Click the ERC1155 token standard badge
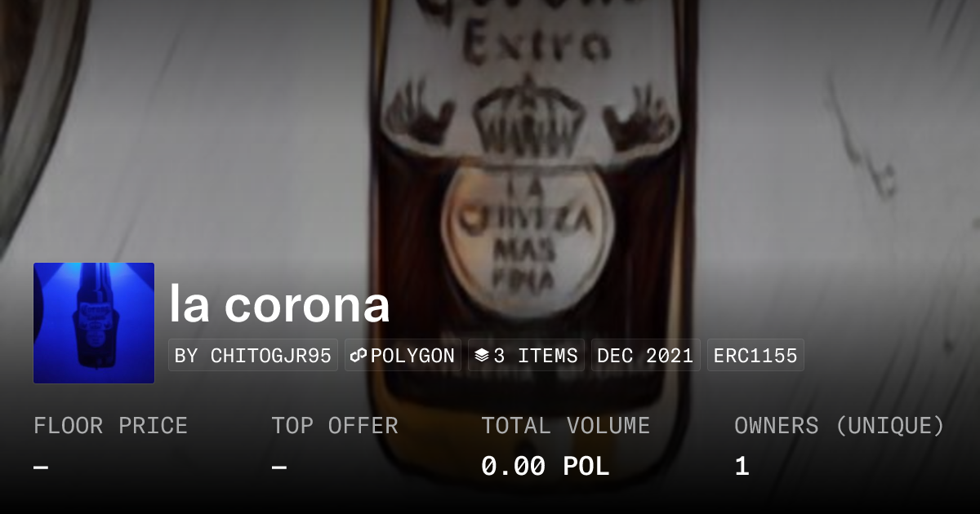Image resolution: width=980 pixels, height=514 pixels. point(755,356)
